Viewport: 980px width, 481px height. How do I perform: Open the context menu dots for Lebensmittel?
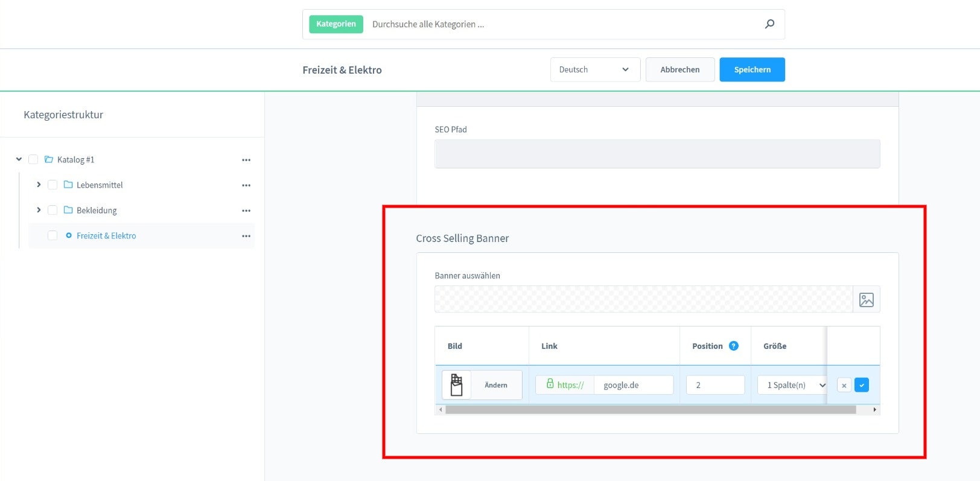point(246,185)
